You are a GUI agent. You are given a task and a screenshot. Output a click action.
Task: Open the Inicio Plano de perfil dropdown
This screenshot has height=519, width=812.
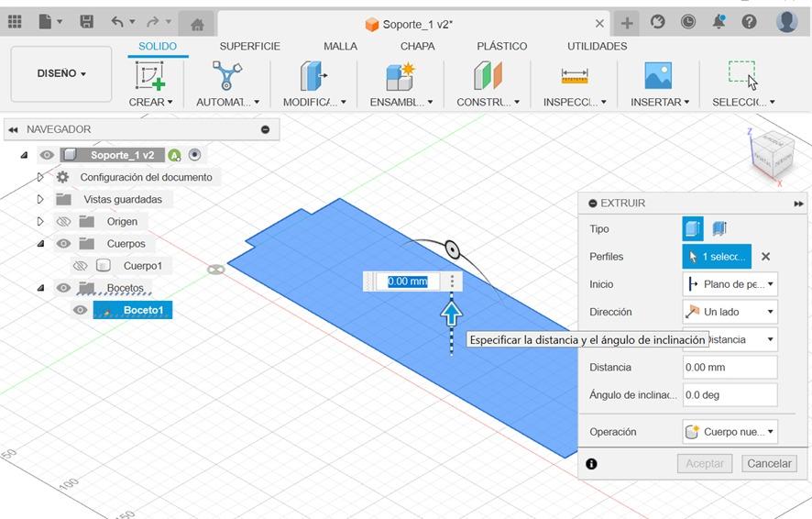730,284
